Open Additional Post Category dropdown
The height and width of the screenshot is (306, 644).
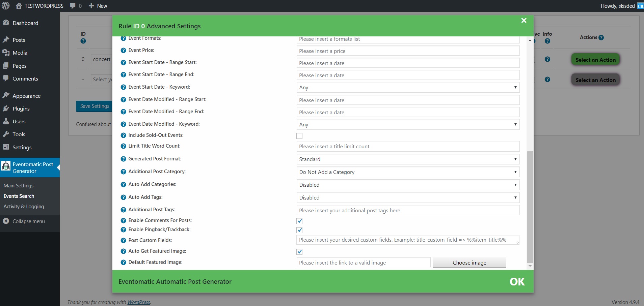408,172
